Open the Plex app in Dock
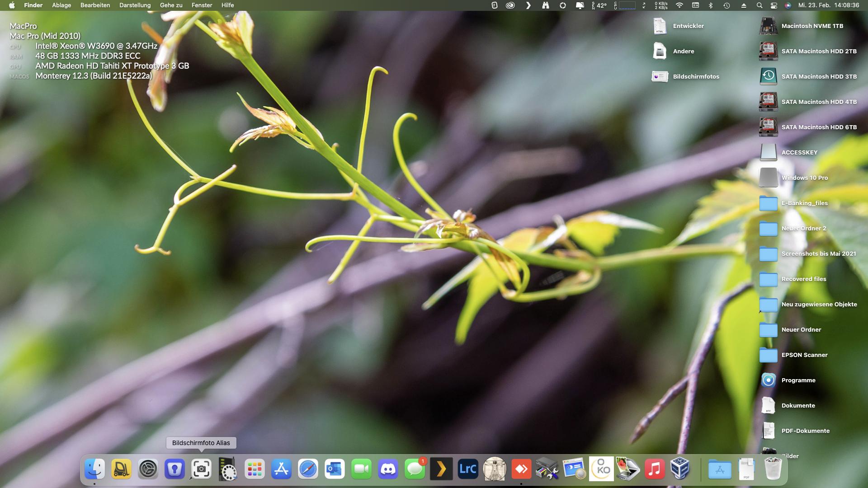 pyautogui.click(x=441, y=469)
